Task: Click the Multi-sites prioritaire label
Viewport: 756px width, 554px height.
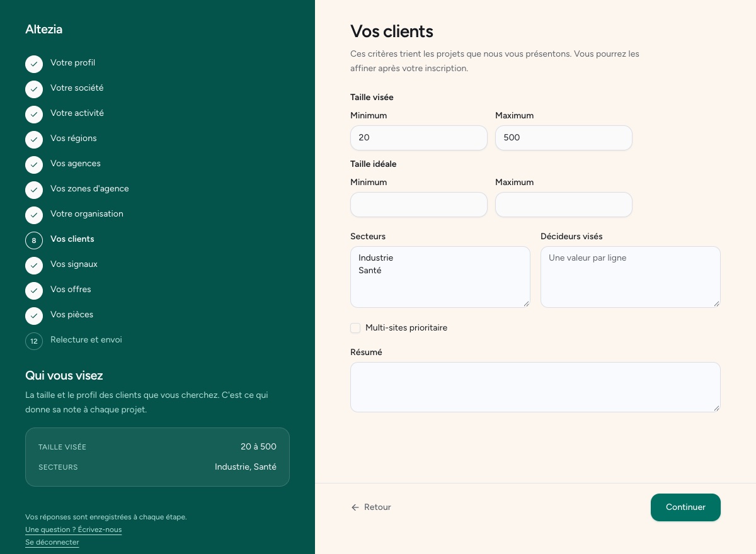Action: (x=406, y=328)
